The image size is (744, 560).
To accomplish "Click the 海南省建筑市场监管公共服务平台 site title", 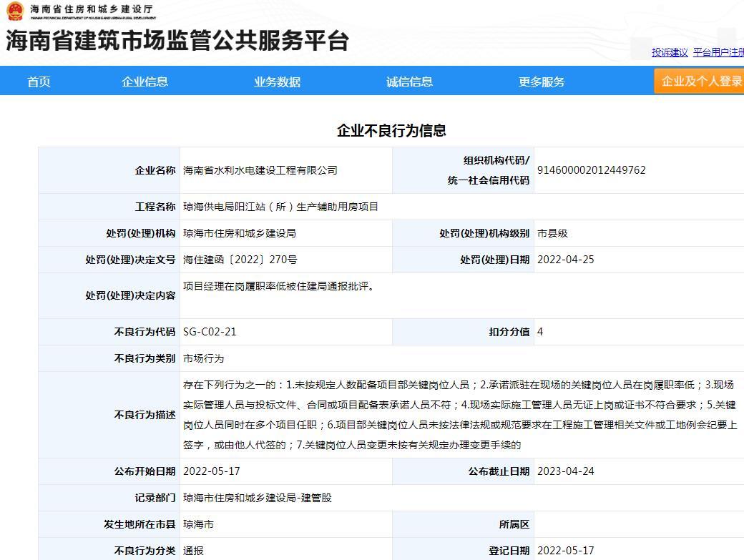I will pos(177,40).
